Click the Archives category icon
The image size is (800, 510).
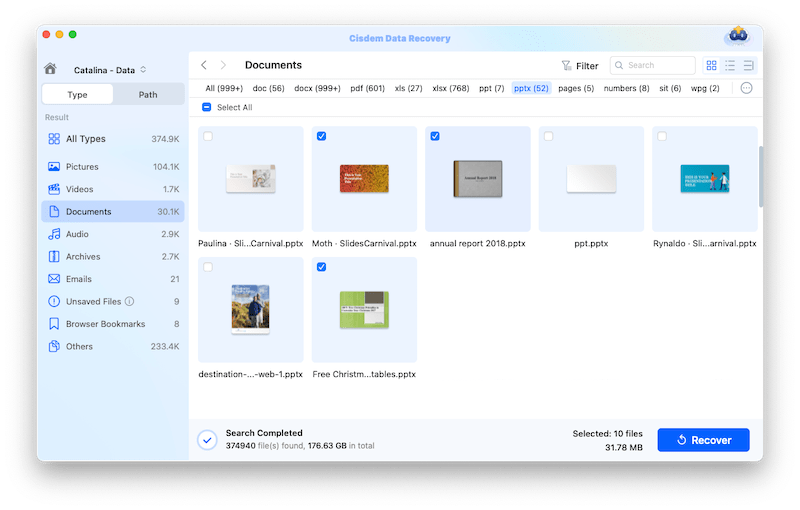[54, 257]
